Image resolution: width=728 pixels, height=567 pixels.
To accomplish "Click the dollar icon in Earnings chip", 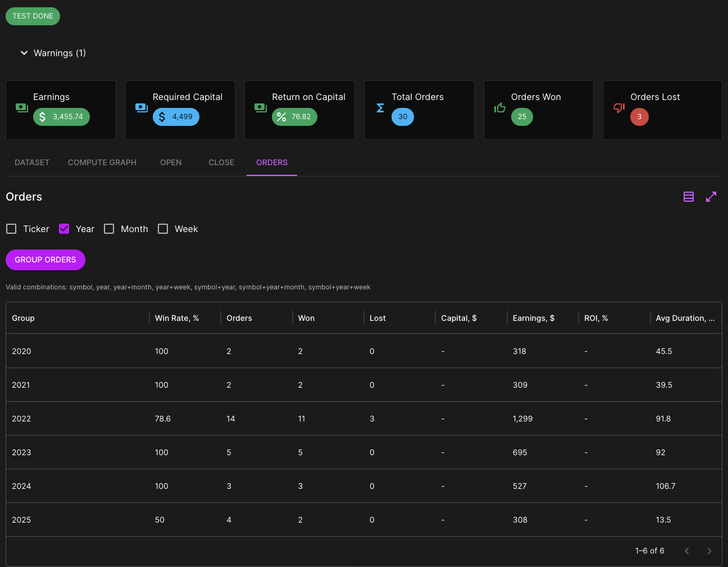I will (43, 117).
